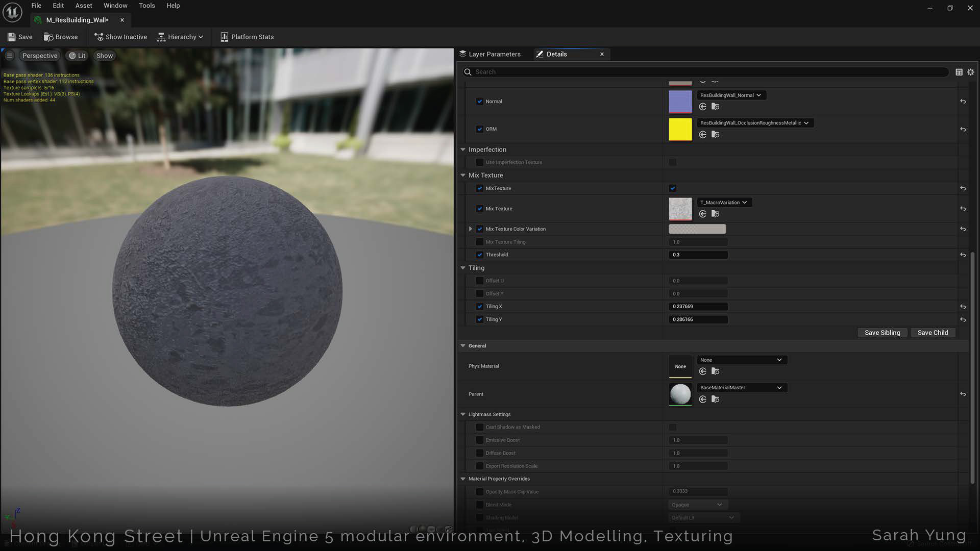Screen dimensions: 980x551
Task: Open Phys Material None dropdown
Action: tap(742, 360)
